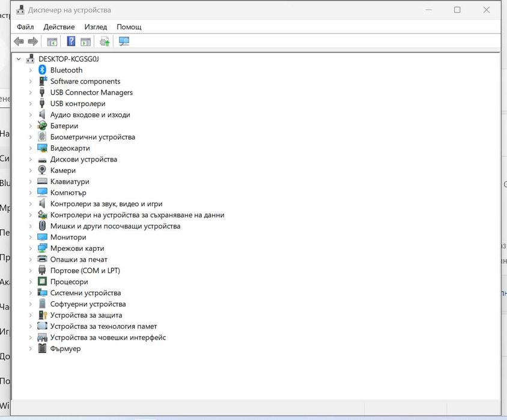
Task: Select the Компютър row text
Action: click(x=68, y=193)
